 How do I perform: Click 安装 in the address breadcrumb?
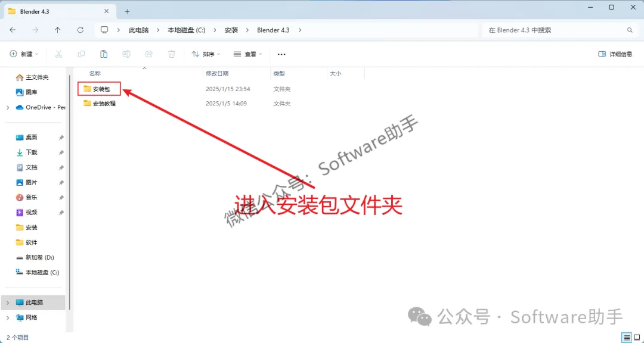coord(231,30)
